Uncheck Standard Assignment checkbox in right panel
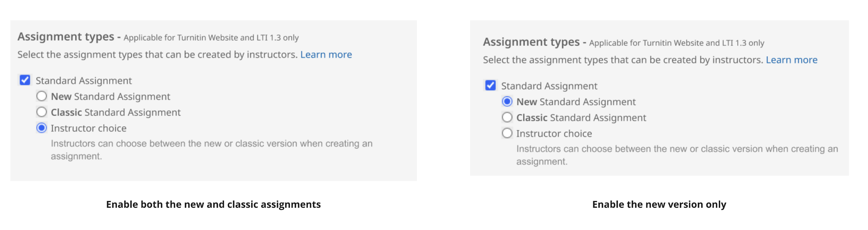 click(490, 85)
